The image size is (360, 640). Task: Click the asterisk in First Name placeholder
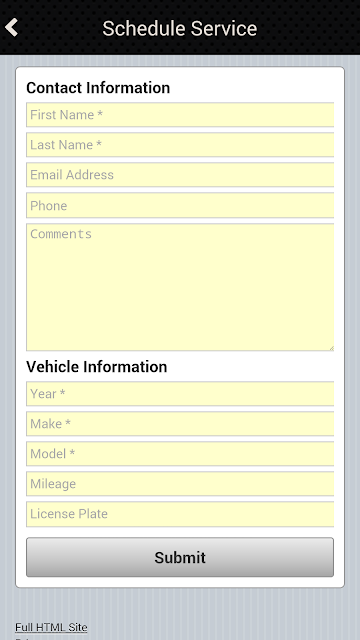100,113
